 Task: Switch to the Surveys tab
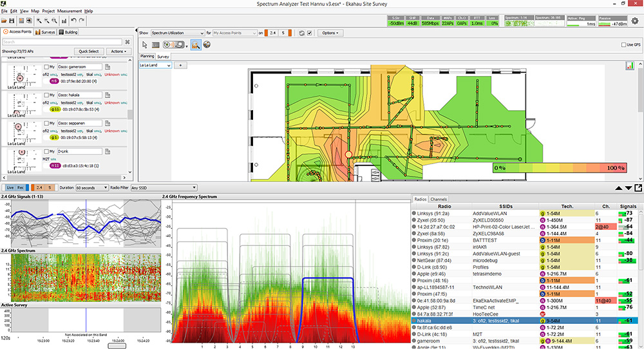(45, 32)
